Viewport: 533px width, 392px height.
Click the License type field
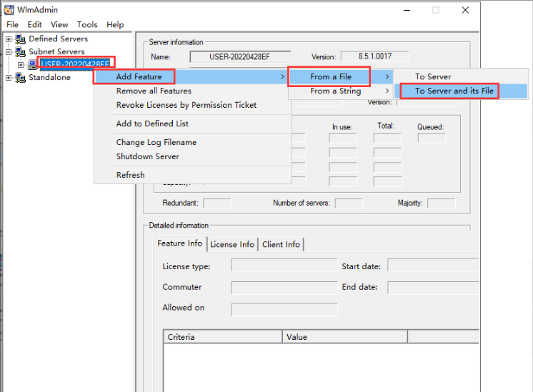coord(284,265)
